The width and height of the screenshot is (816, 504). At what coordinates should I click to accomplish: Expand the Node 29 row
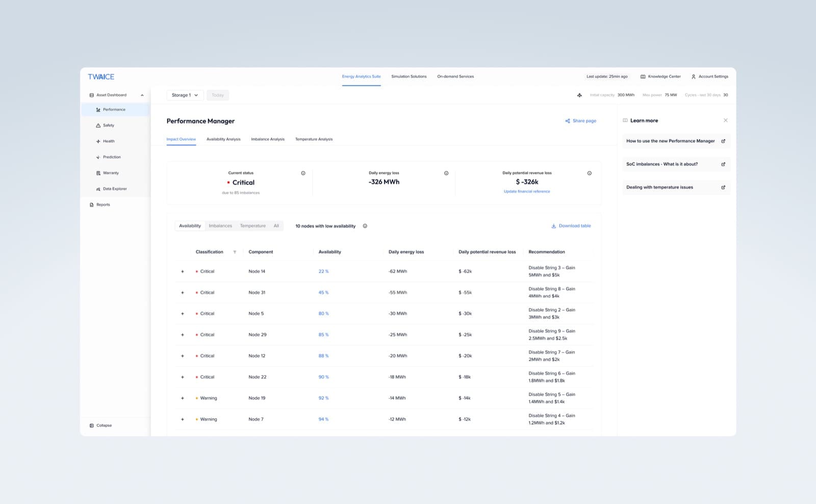[x=183, y=335]
